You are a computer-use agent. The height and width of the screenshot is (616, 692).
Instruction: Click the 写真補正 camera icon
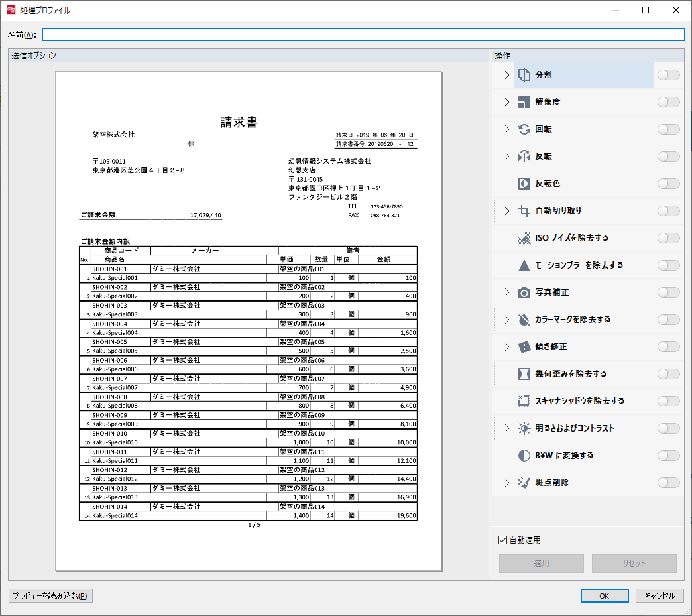[x=524, y=292]
